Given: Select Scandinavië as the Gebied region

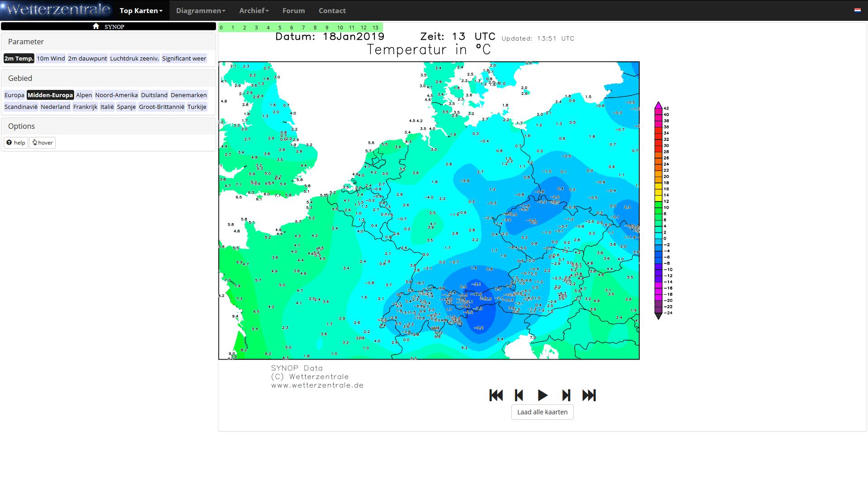Looking at the screenshot, I should click(21, 107).
